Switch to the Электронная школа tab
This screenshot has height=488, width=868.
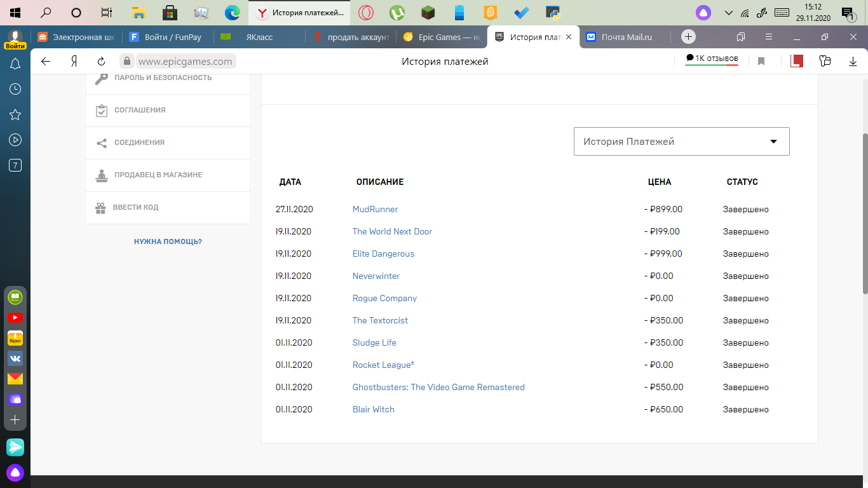76,37
